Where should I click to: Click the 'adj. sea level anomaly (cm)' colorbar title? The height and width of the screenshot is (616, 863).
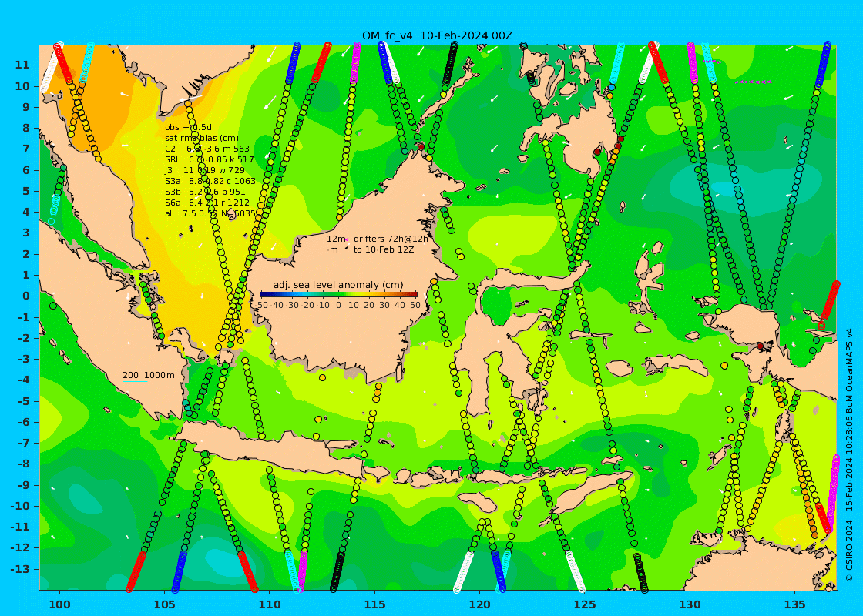tap(338, 285)
